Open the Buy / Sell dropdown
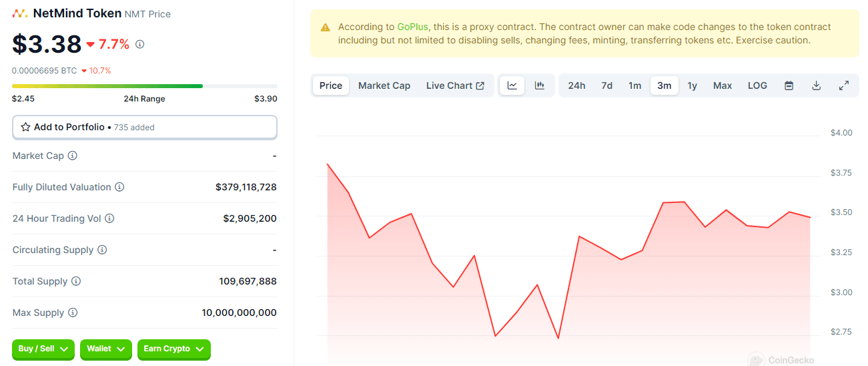868x366 pixels. (43, 349)
